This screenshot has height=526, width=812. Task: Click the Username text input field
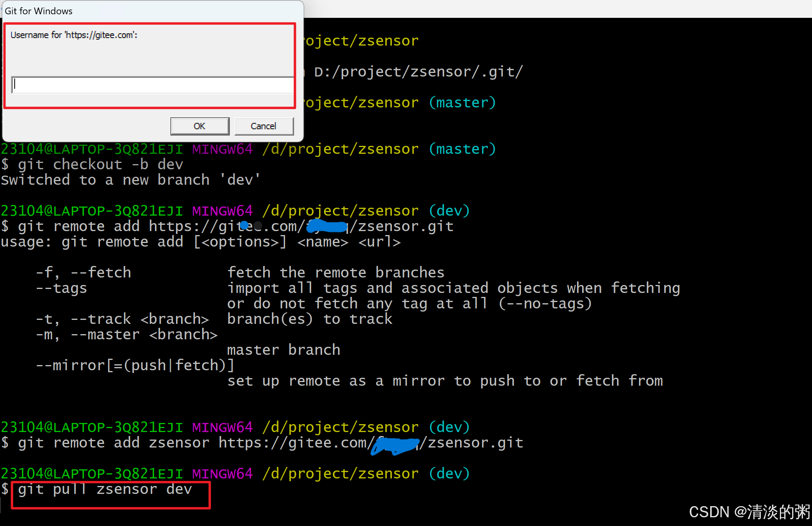pyautogui.click(x=153, y=85)
